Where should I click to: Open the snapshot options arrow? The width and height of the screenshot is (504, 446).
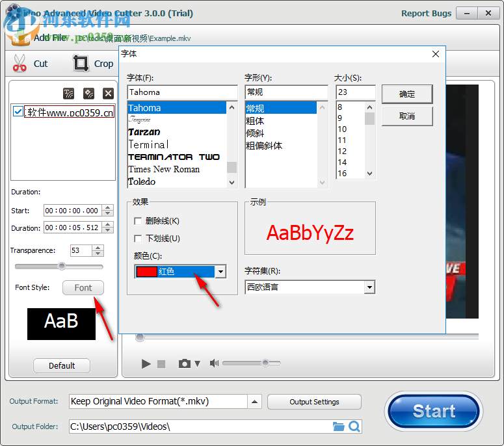pyautogui.click(x=197, y=363)
